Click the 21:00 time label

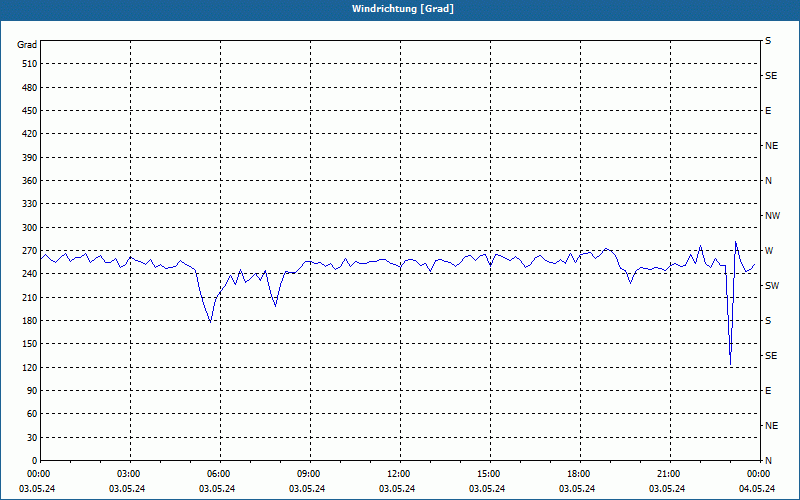(x=669, y=474)
